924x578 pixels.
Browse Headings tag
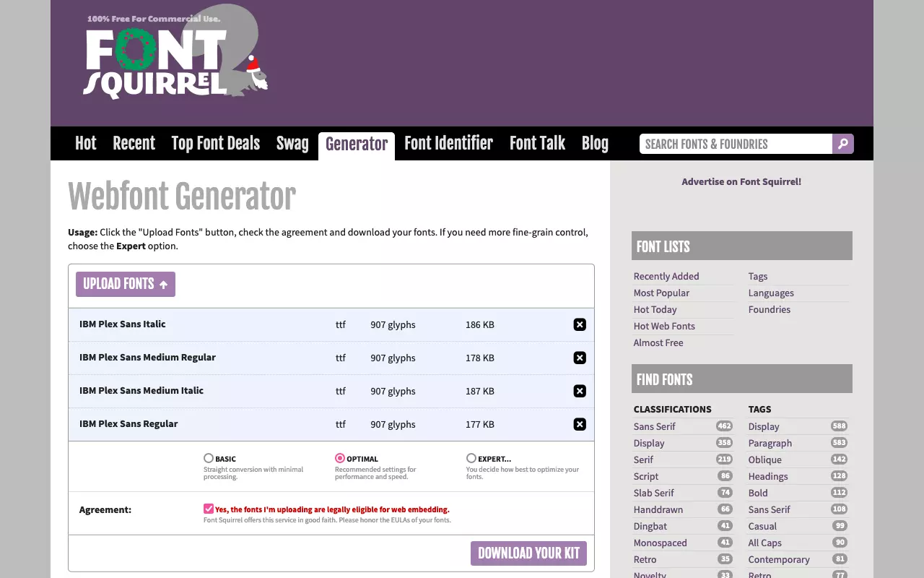[768, 476]
